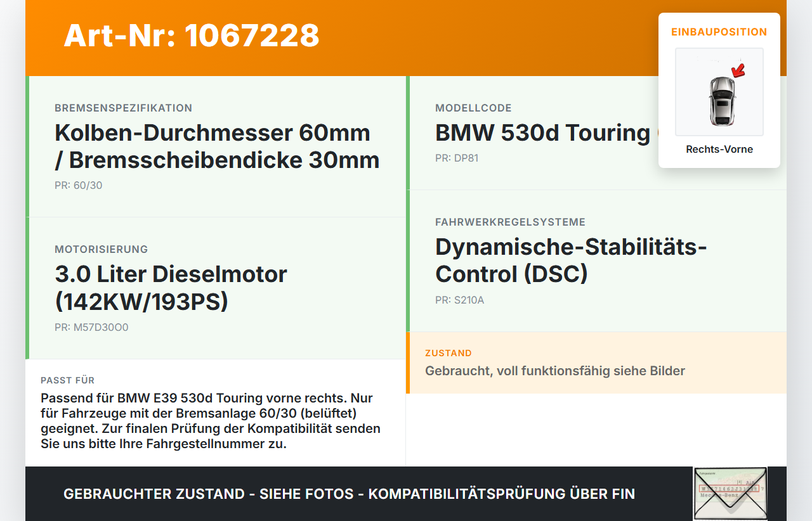Click the EINBAUPOSITION label

tap(719, 32)
